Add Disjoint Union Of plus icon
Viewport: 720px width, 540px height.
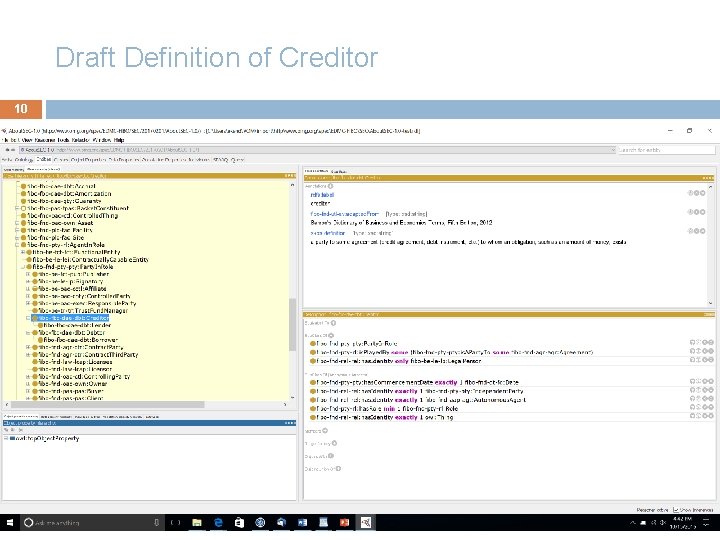[x=338, y=468]
